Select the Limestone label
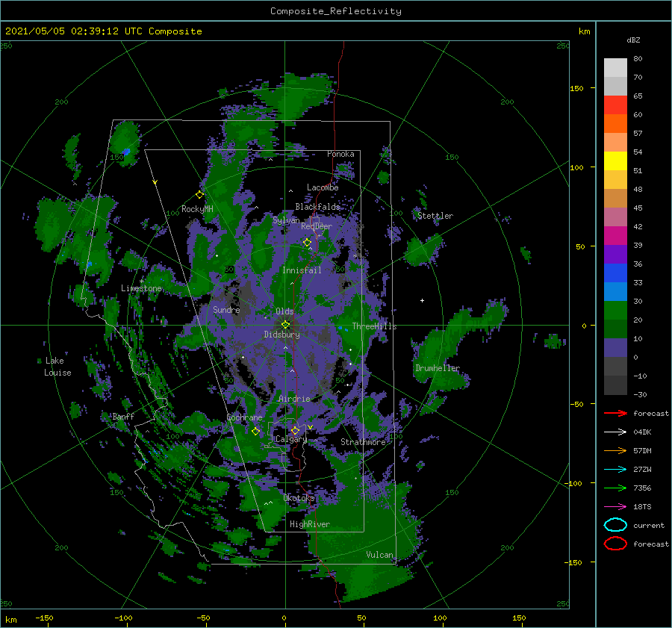672x628 pixels. click(x=141, y=288)
